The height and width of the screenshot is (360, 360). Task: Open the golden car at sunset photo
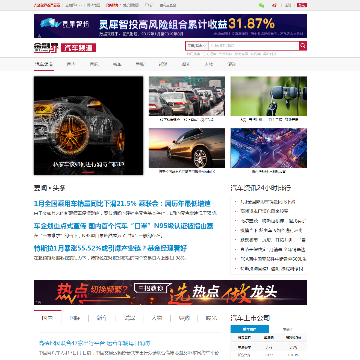[x=187, y=148]
